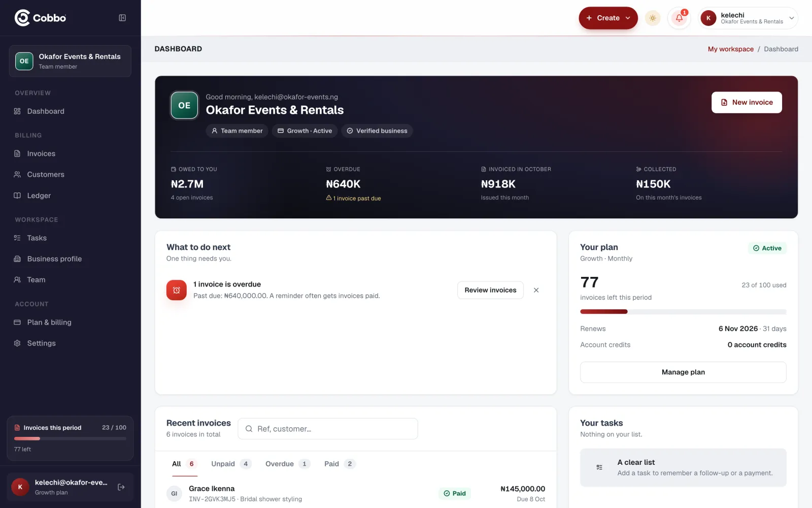Click the Cobbo logo icon

click(22, 18)
